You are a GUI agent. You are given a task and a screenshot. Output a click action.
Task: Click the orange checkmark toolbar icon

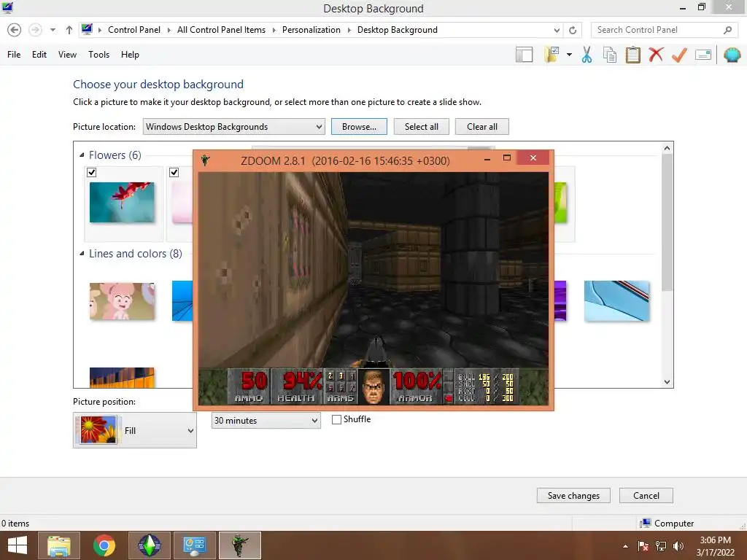679,55
